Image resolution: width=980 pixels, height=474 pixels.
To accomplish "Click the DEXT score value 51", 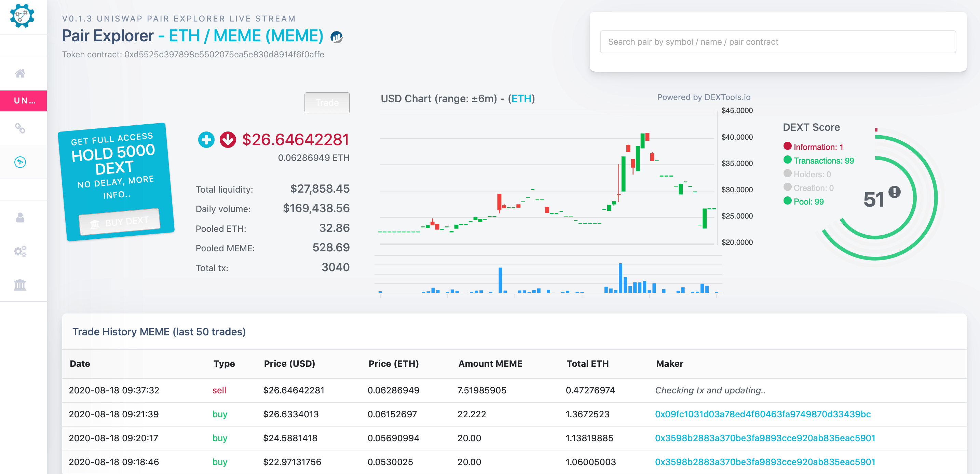I will pos(874,199).
